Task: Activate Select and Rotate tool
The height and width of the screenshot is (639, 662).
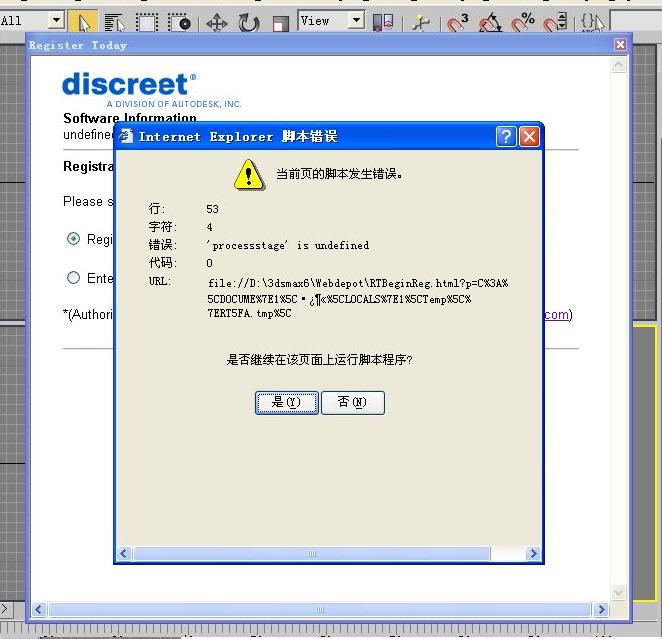Action: [x=249, y=23]
